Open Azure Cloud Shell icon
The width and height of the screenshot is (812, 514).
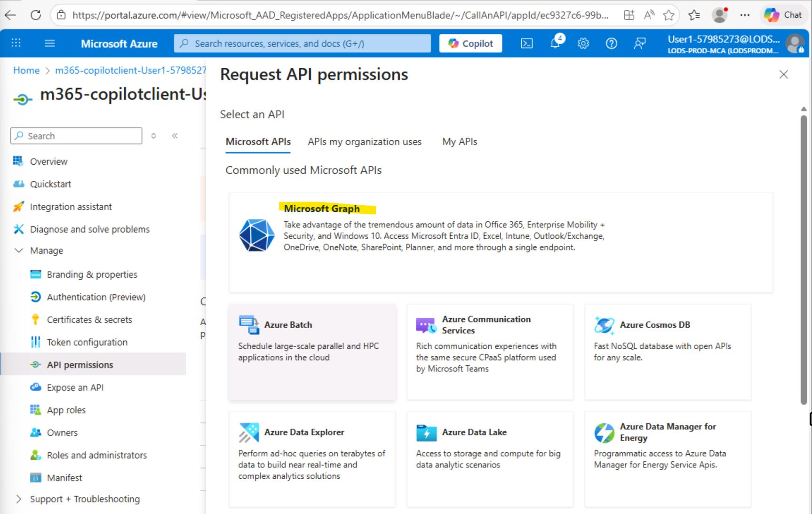coord(527,44)
